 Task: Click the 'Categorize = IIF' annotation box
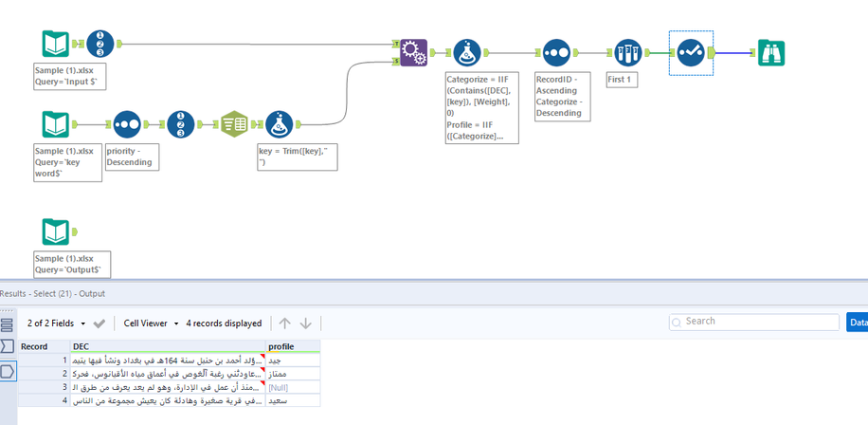point(482,107)
